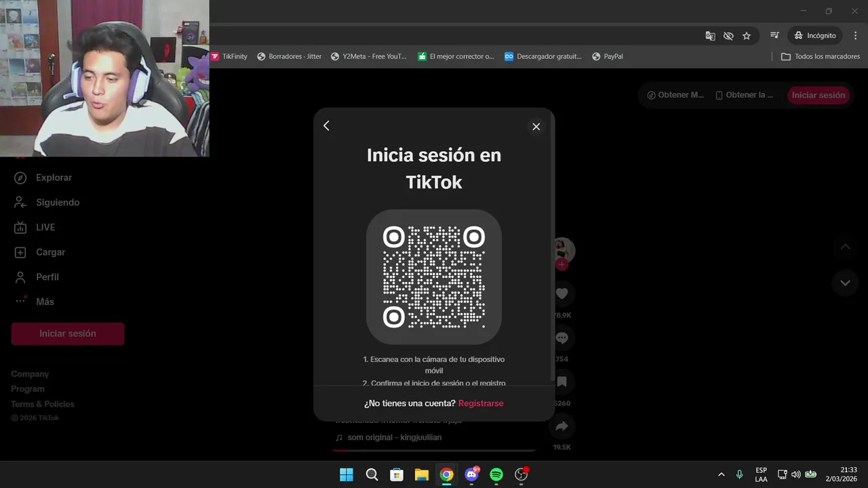
Task: Open the Siguiendo sidebar item
Action: point(47,203)
